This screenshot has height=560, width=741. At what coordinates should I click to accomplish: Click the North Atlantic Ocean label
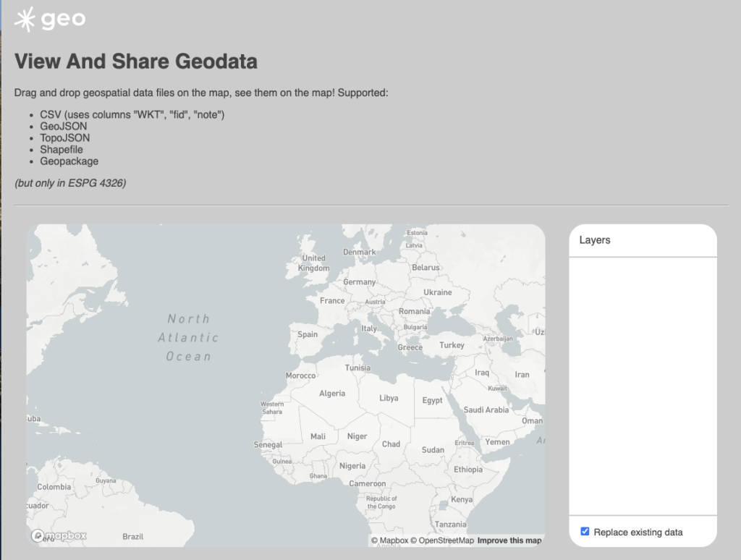[x=189, y=337]
